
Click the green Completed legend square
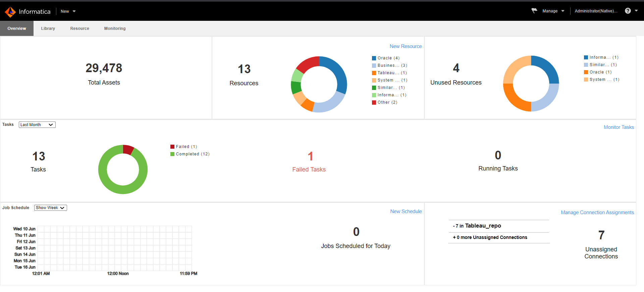[172, 154]
